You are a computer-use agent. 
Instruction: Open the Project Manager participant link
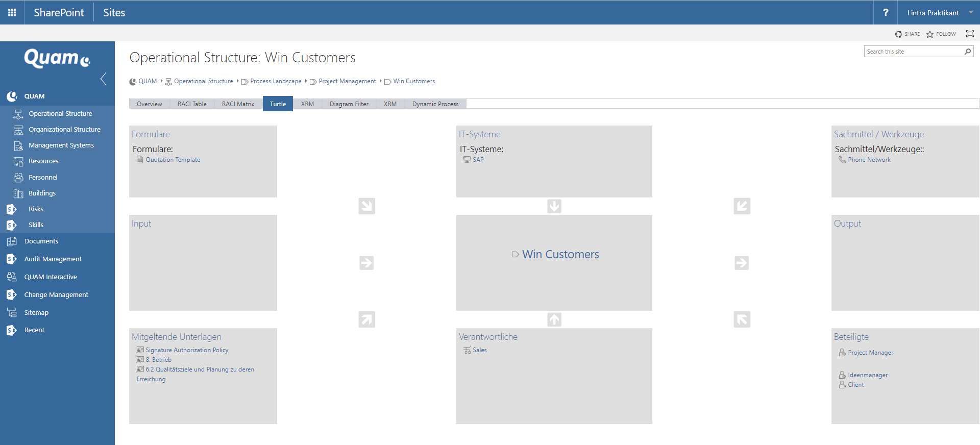pos(870,353)
